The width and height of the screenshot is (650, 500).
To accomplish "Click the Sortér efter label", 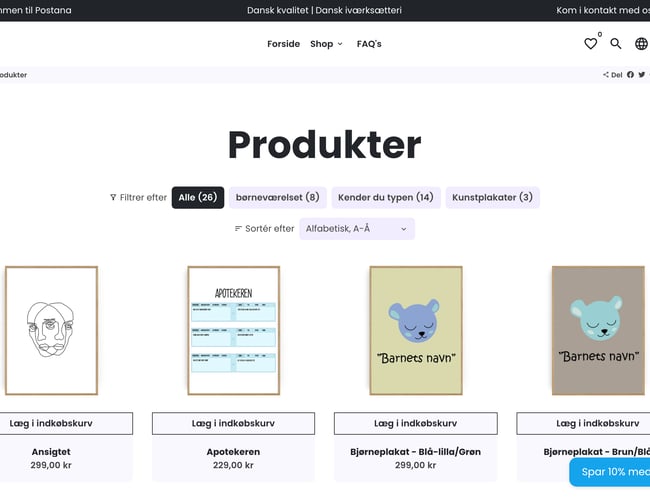I will (269, 228).
